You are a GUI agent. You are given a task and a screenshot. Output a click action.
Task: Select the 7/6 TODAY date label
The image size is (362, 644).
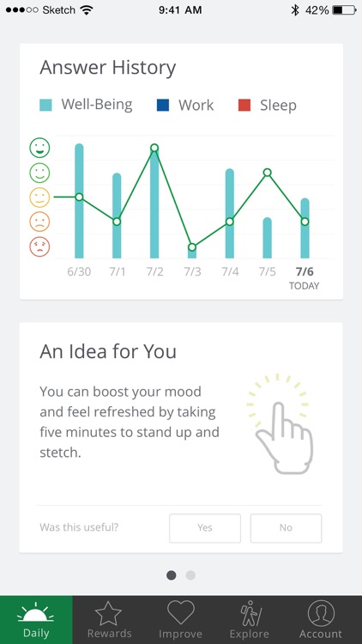305,278
